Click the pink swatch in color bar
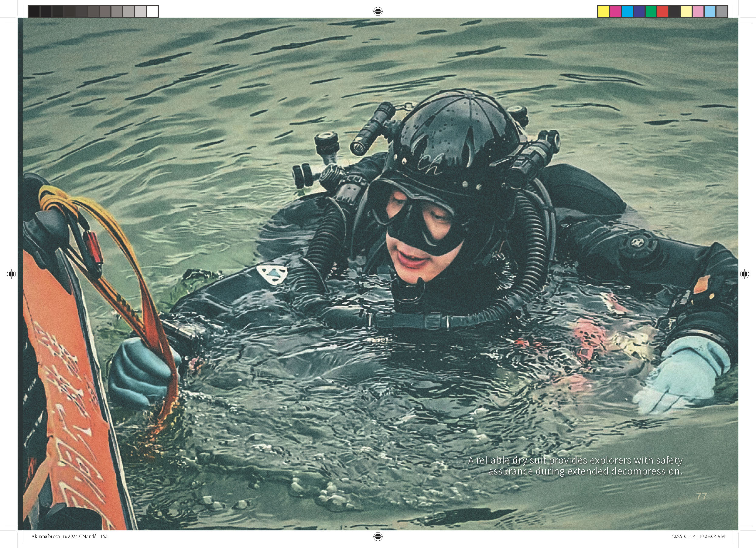The width and height of the screenshot is (756, 548). [698, 11]
